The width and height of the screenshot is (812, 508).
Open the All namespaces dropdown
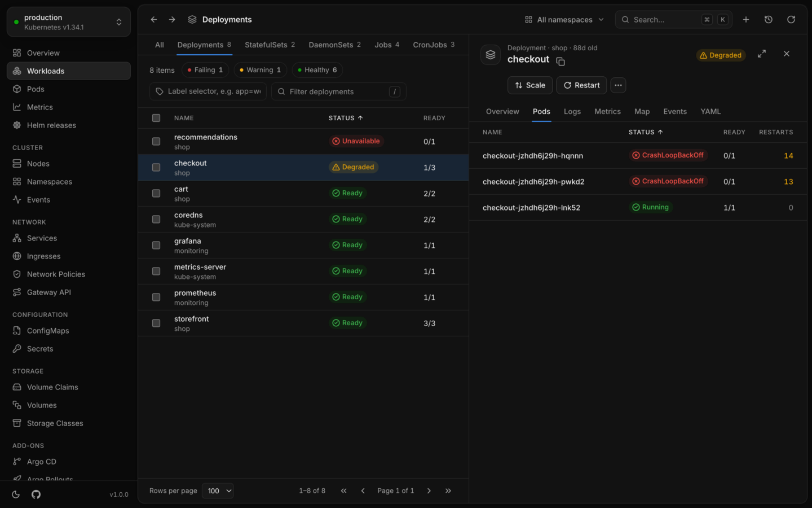[564, 20]
